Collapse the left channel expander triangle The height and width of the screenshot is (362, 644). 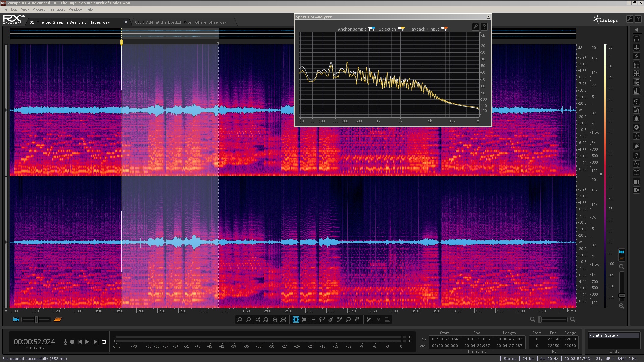6,110
